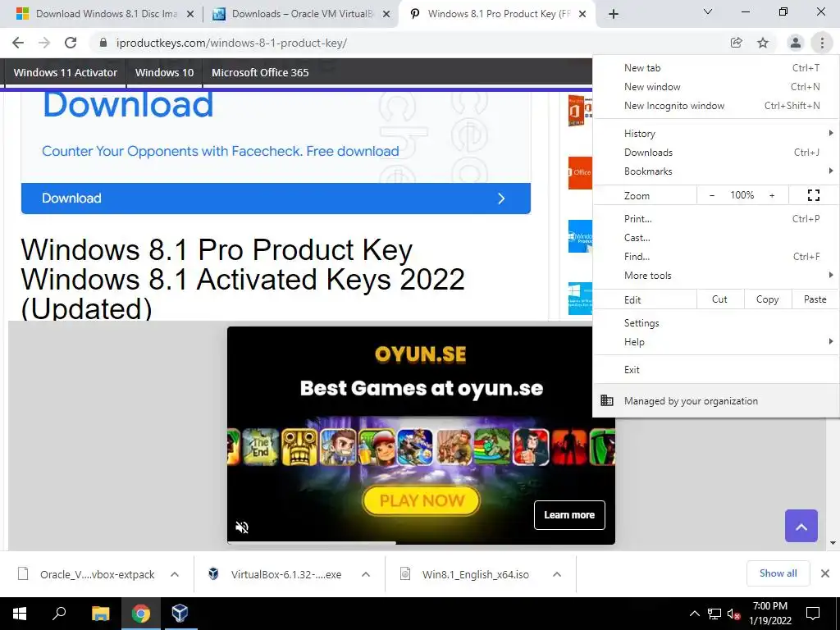The height and width of the screenshot is (630, 840).
Task: Close the Windows 8.1 Pro Product Key tab
Action: tap(583, 15)
